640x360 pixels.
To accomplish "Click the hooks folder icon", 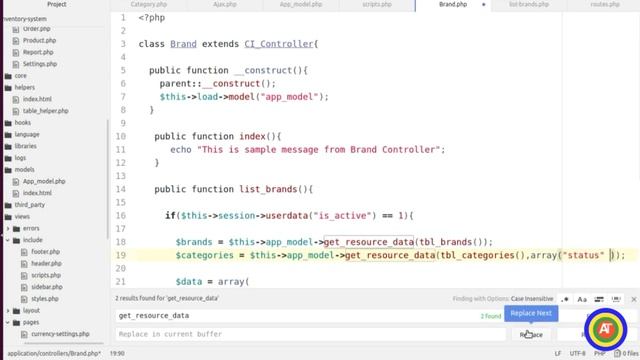I will click(x=8, y=123).
